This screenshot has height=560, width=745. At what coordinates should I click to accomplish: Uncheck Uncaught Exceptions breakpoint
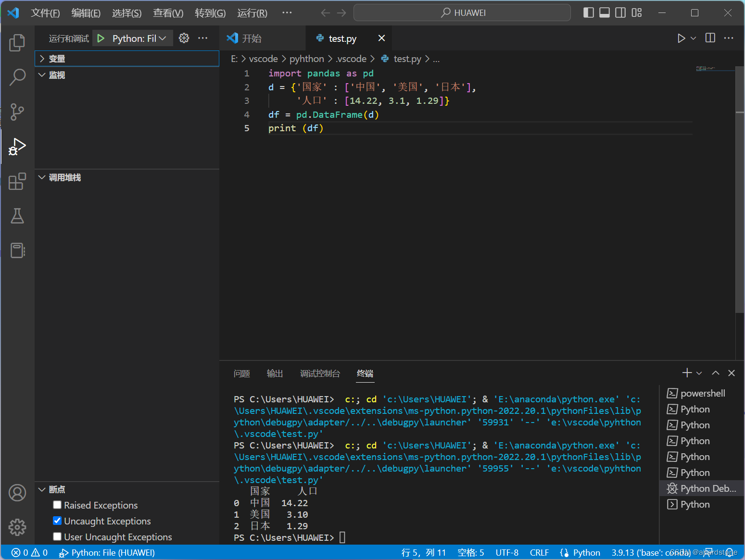point(57,521)
